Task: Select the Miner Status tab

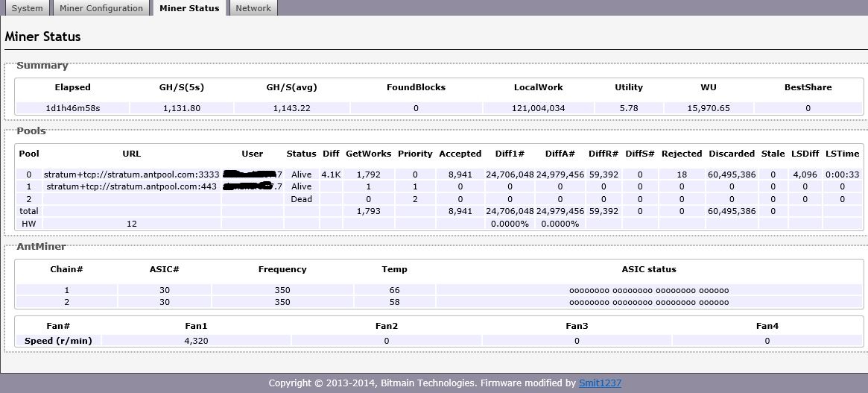Action: click(189, 8)
